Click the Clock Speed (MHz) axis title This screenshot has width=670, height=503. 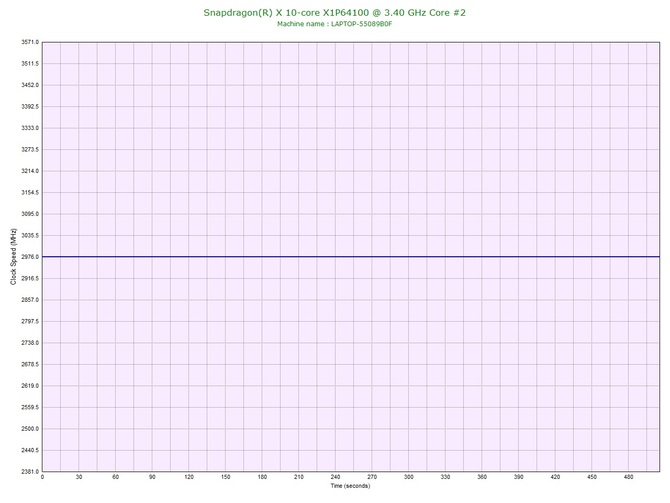(x=13, y=256)
